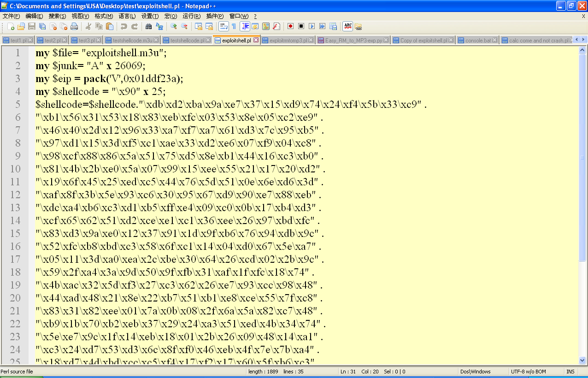Viewport: 588px width, 378px height.
Task: Toggle synchronized vertical scrolling
Action: pyautogui.click(x=198, y=26)
